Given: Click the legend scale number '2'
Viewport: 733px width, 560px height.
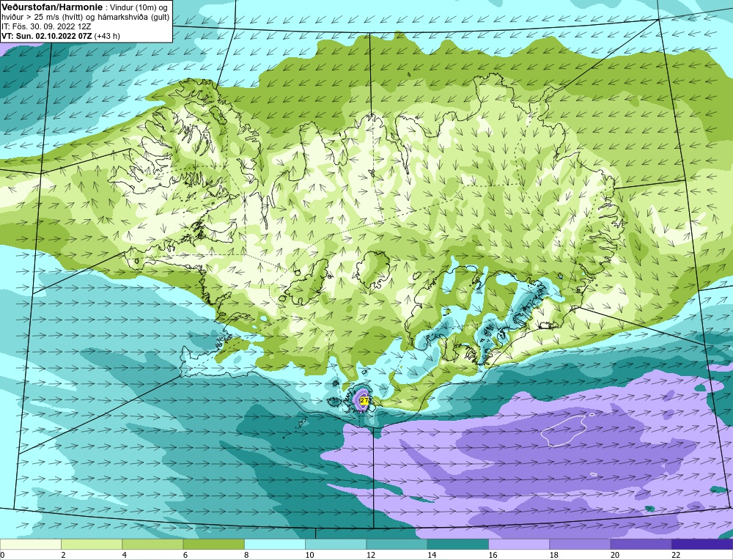Looking at the screenshot, I should click(63, 555).
